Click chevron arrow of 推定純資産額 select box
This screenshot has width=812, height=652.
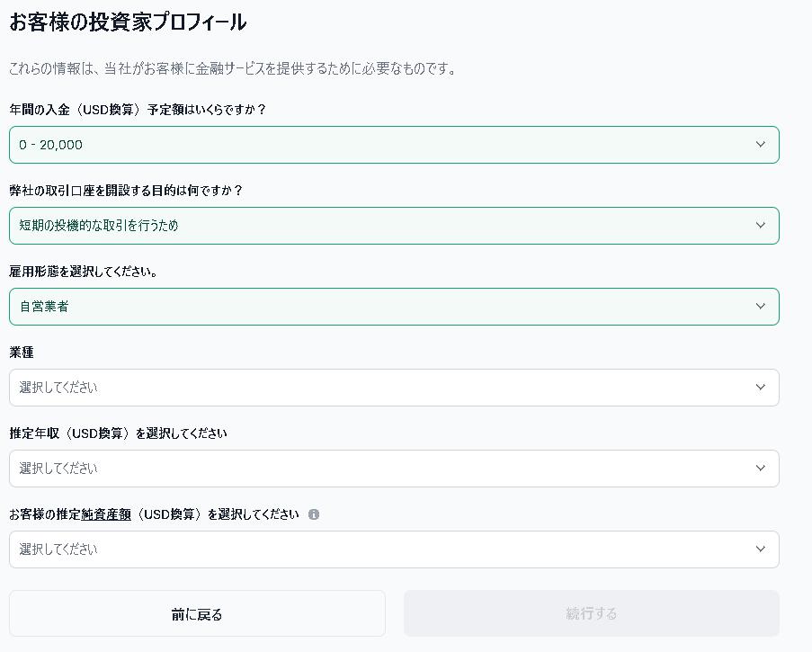(x=760, y=549)
